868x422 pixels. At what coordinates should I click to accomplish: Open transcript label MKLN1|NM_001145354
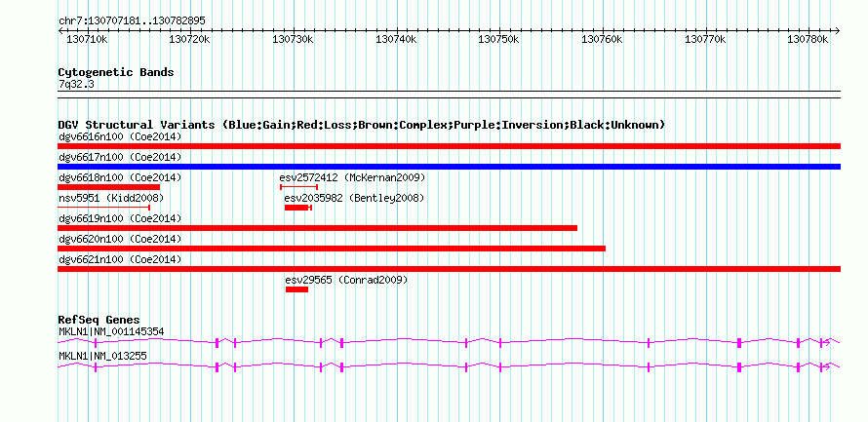click(111, 331)
